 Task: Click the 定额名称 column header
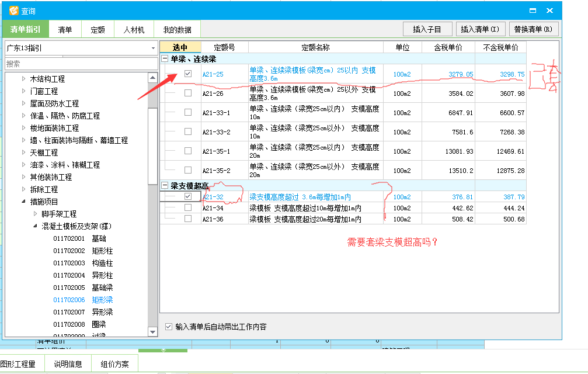tap(316, 47)
